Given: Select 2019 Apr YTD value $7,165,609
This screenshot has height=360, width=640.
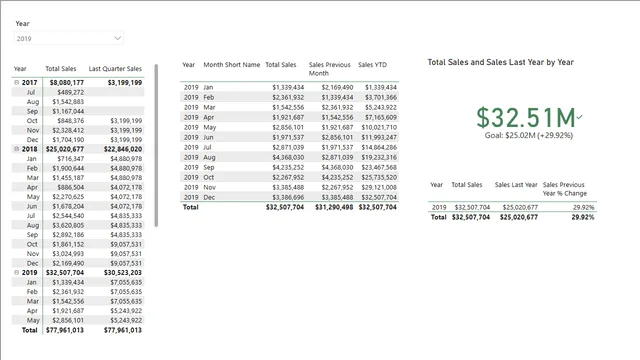Looking at the screenshot, I should [x=381, y=117].
